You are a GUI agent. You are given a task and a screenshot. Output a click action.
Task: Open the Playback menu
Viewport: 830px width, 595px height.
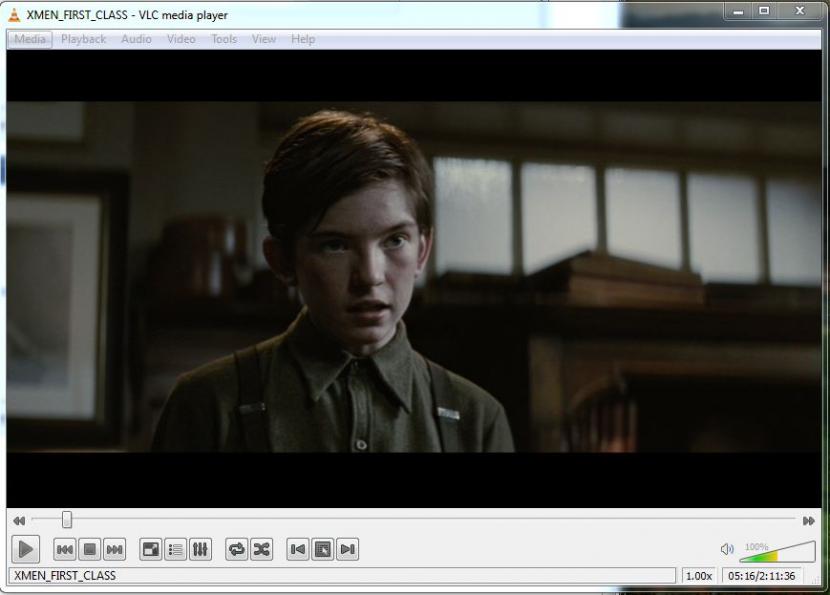(x=83, y=39)
